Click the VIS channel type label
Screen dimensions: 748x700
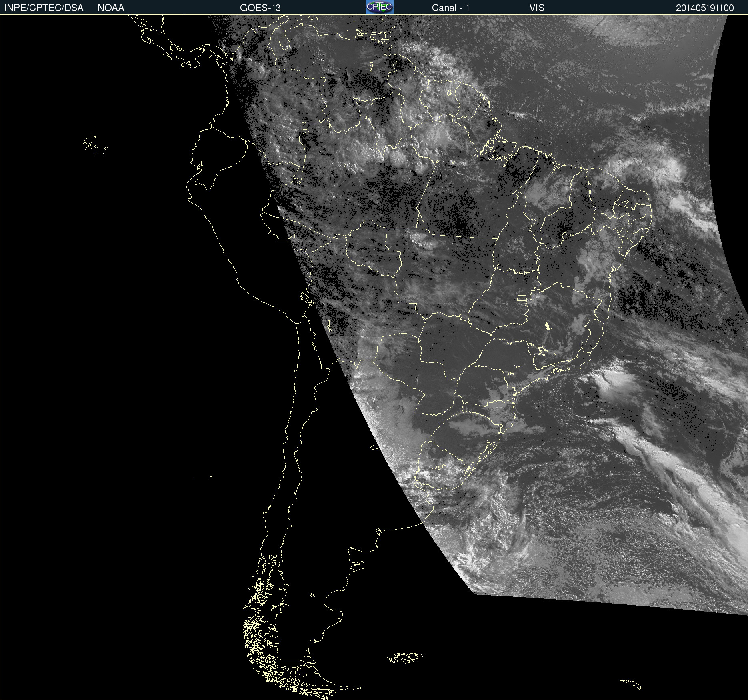tap(536, 8)
